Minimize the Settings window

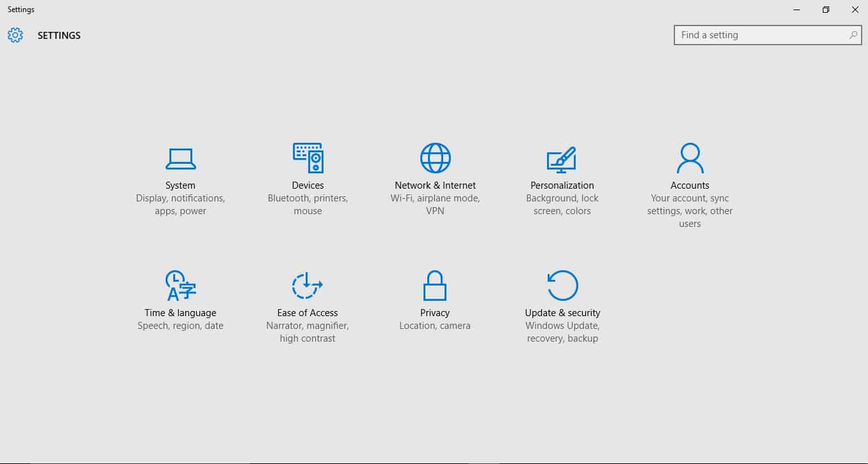[x=797, y=10]
